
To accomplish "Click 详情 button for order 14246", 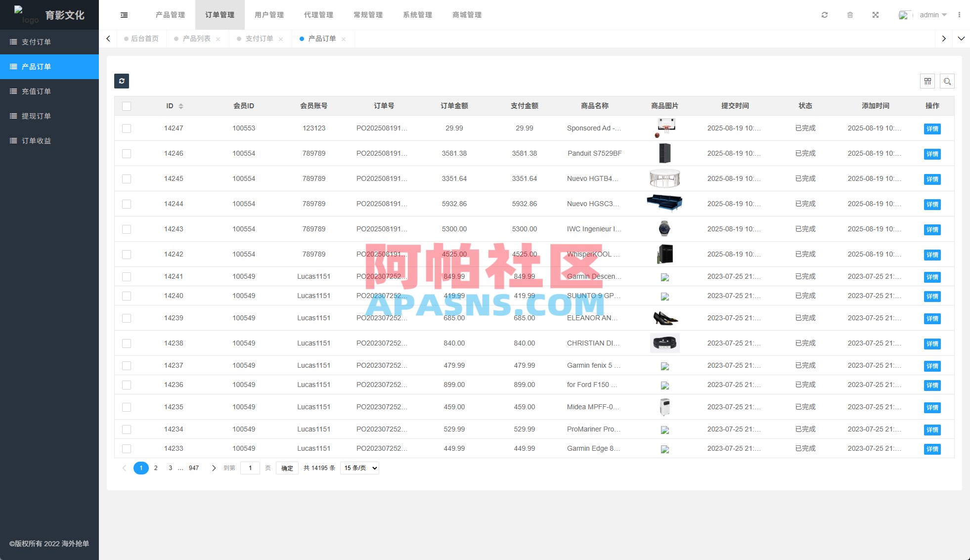I will pos(932,154).
